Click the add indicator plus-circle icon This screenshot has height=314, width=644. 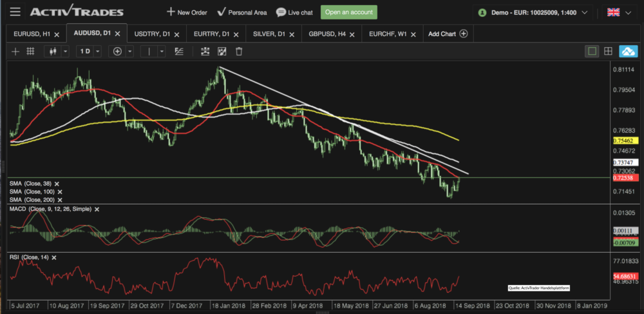pyautogui.click(x=117, y=52)
